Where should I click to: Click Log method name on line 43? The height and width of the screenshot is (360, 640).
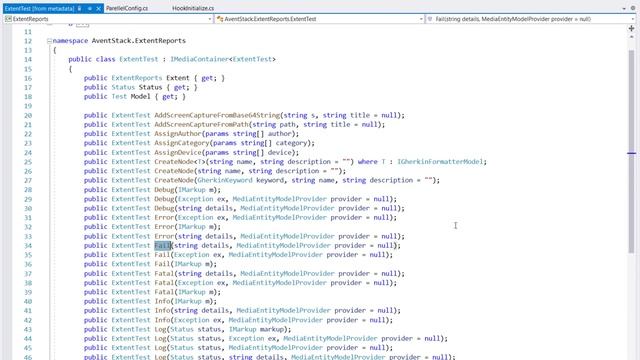160,329
